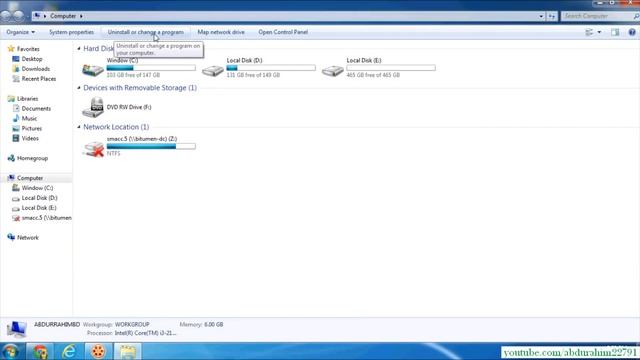Click the Pictures library icon
Image resolution: width=640 pixels, height=360 pixels.
(16, 128)
